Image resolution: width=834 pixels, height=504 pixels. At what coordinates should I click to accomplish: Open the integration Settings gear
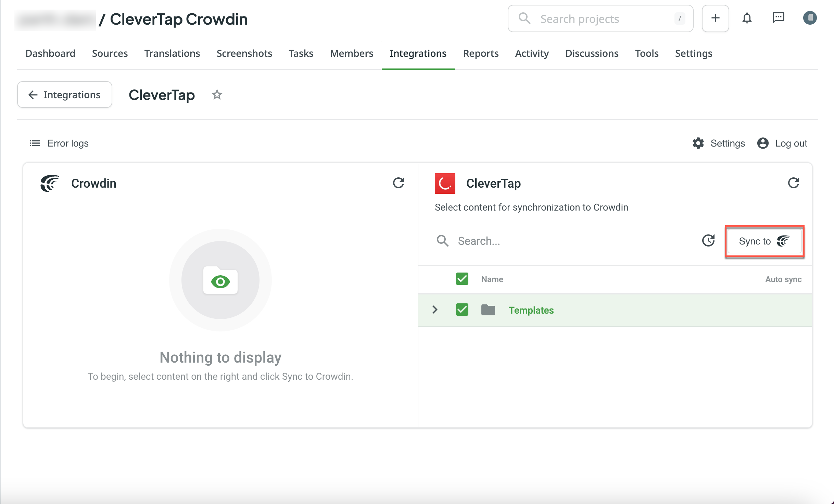718,143
